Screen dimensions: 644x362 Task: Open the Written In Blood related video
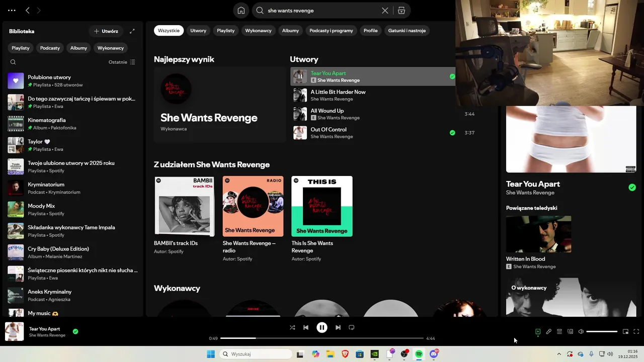click(x=538, y=234)
